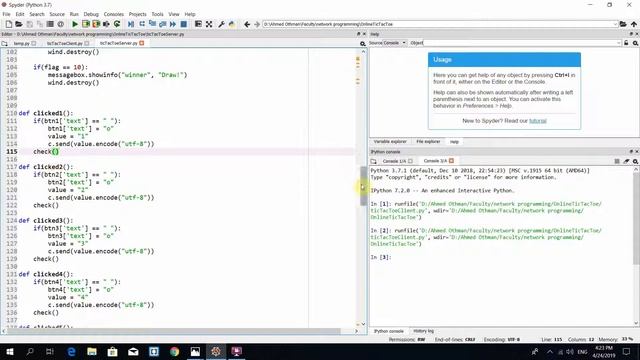640x360 pixels.
Task: Select Console 1/A tab
Action: pos(394,161)
